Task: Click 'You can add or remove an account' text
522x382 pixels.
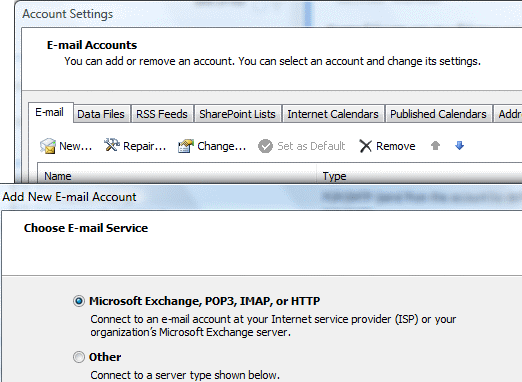Action: [150, 61]
